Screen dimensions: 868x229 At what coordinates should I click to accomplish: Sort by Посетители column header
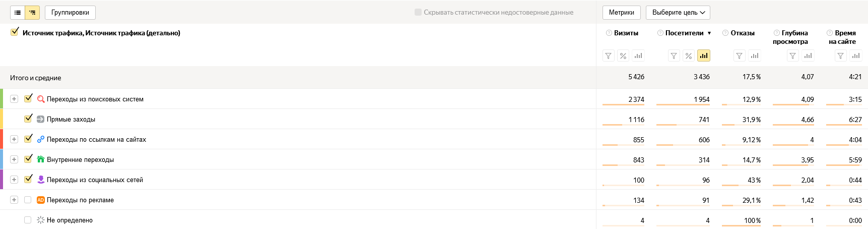[684, 33]
